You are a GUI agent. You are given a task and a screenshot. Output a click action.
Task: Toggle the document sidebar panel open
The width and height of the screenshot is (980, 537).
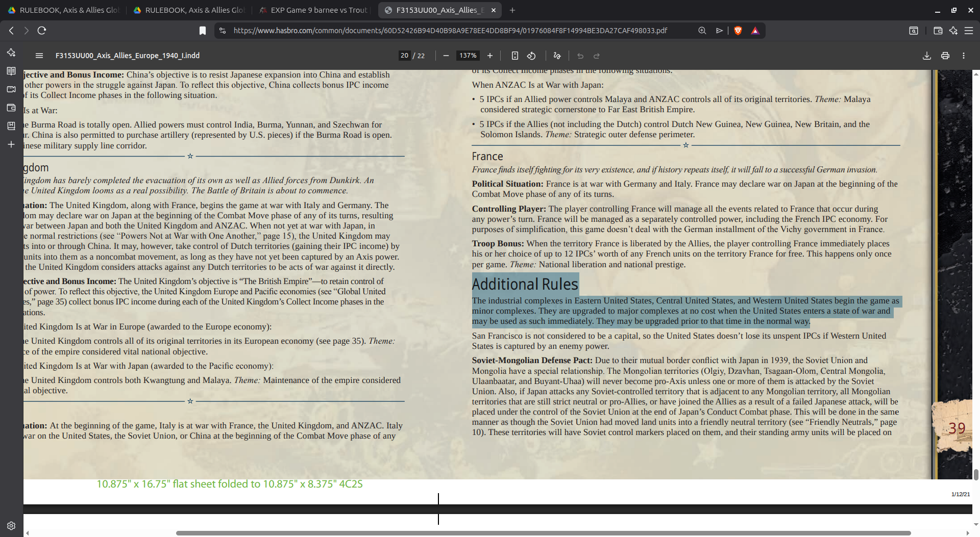[x=39, y=56]
